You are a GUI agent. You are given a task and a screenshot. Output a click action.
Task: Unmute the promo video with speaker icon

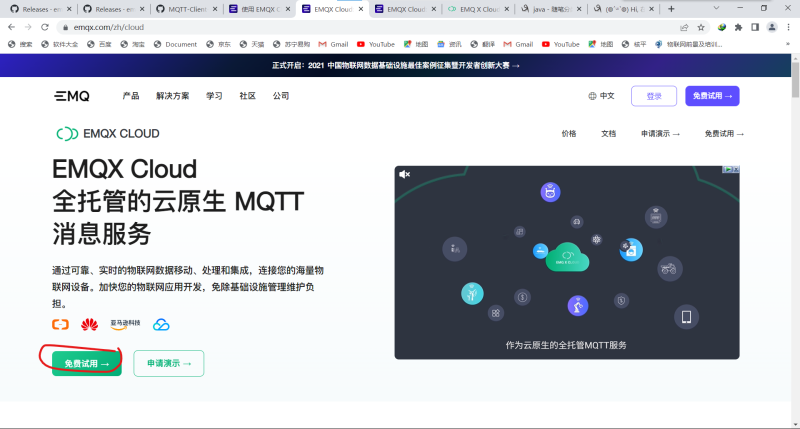(x=405, y=174)
